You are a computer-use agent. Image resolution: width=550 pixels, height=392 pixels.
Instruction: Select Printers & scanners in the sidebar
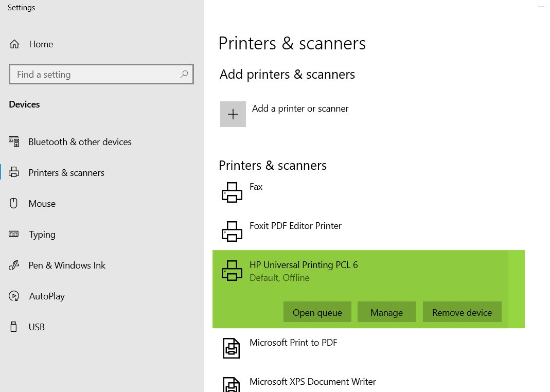pos(66,172)
